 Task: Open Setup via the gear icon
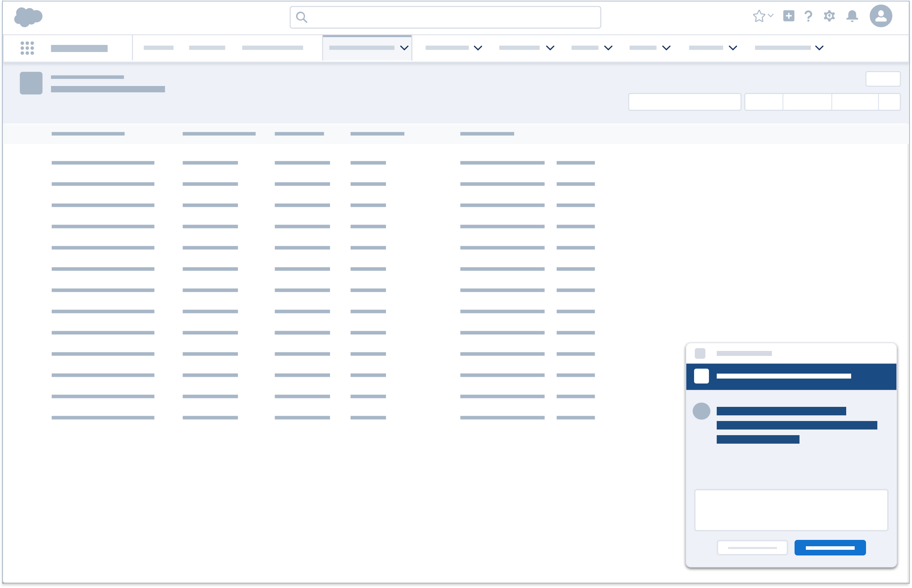(x=830, y=16)
